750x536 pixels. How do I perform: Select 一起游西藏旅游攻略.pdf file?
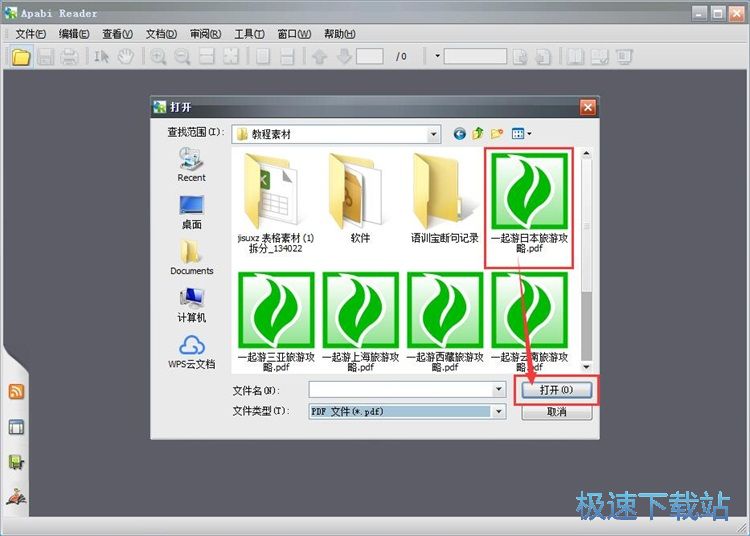tap(445, 322)
